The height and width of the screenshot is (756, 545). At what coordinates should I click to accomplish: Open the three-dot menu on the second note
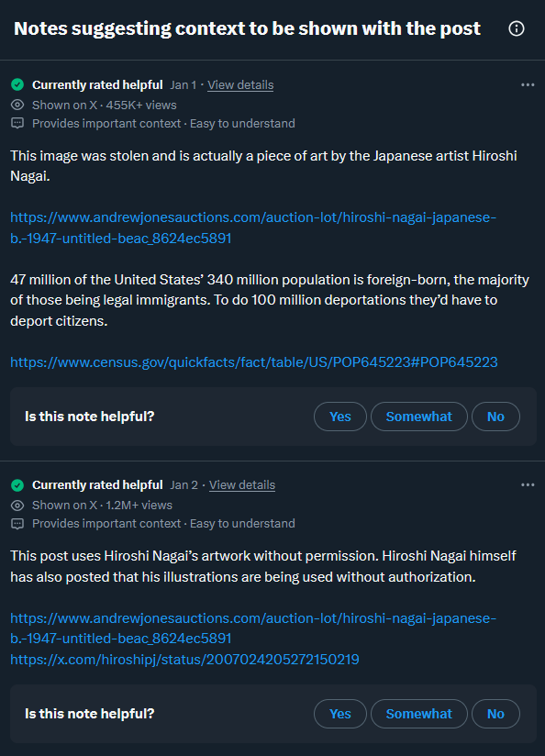[x=528, y=484]
